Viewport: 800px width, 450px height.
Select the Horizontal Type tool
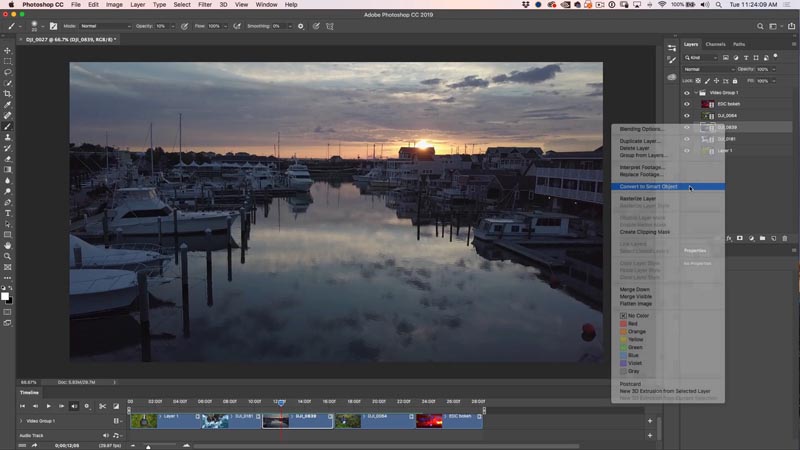7,213
